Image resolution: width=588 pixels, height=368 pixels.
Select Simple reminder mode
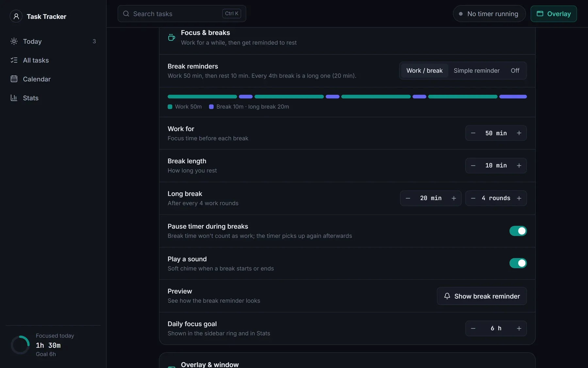point(476,71)
